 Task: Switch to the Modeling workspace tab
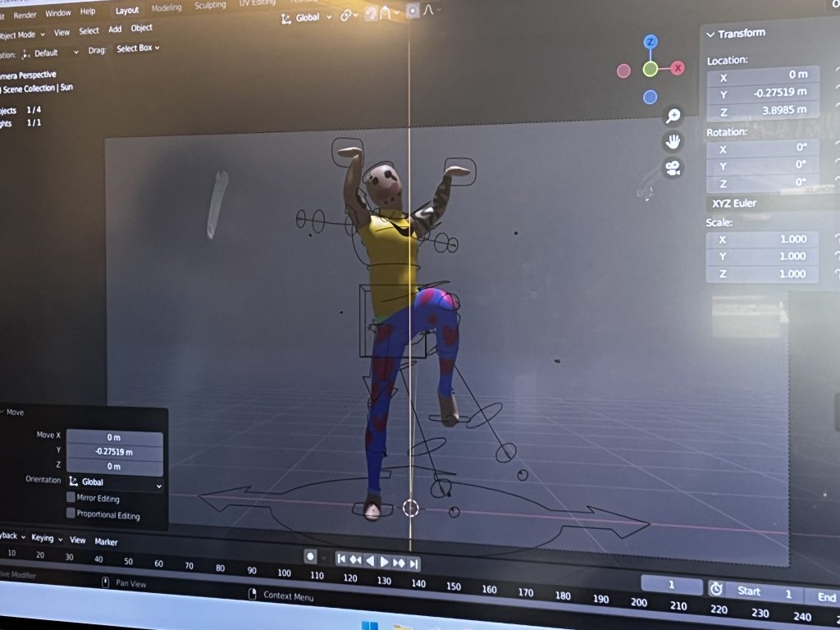tap(167, 7)
